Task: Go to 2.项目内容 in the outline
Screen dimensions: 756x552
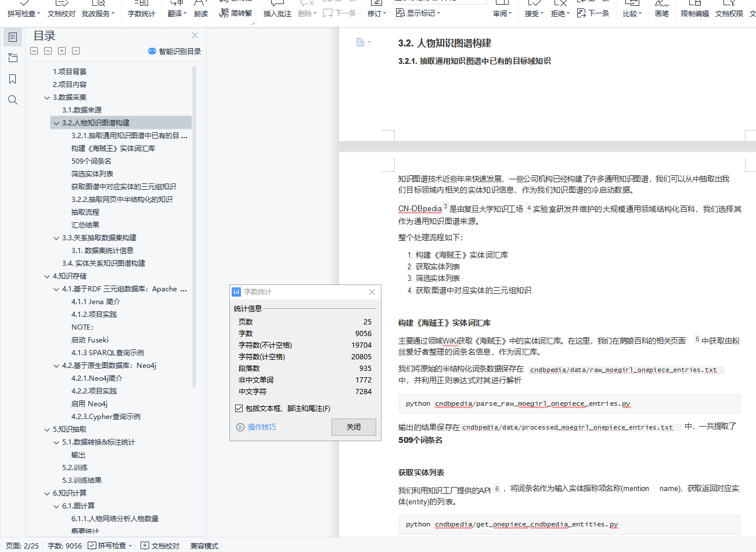Action: (x=70, y=85)
